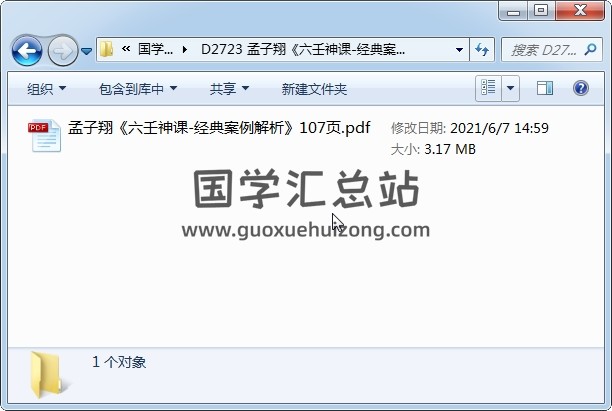612x411 pixels.
Task: Click 新建文件夹 to create folder
Action: pyautogui.click(x=314, y=89)
